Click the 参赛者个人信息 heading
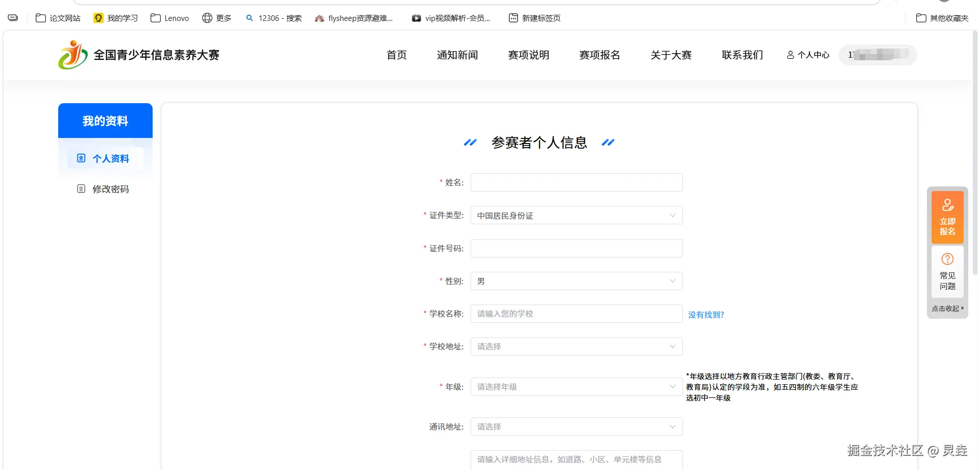 tap(539, 143)
